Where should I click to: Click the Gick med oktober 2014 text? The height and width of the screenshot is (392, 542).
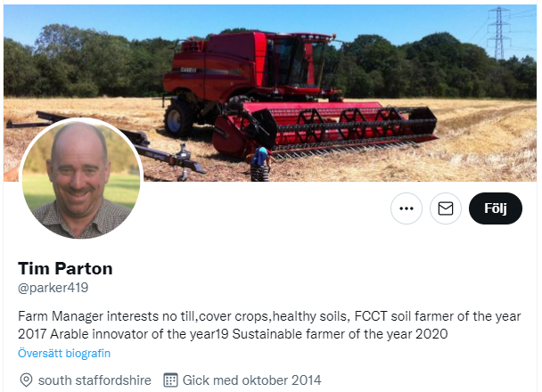tap(252, 380)
